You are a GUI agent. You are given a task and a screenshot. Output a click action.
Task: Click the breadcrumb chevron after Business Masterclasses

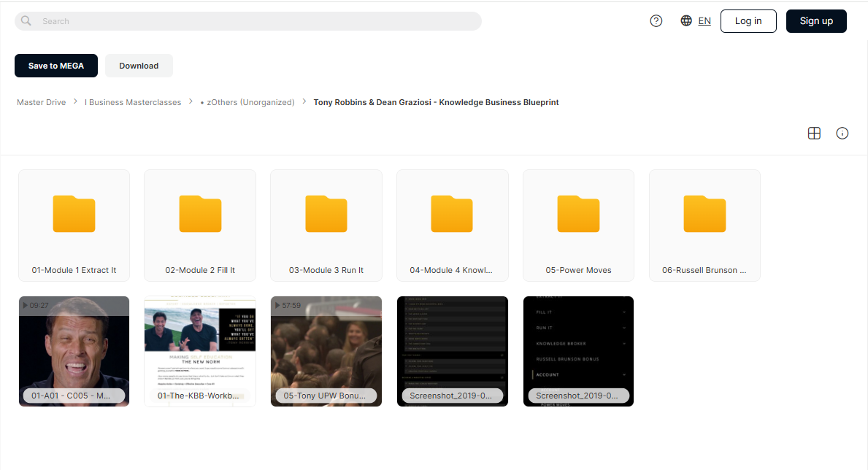191,101
